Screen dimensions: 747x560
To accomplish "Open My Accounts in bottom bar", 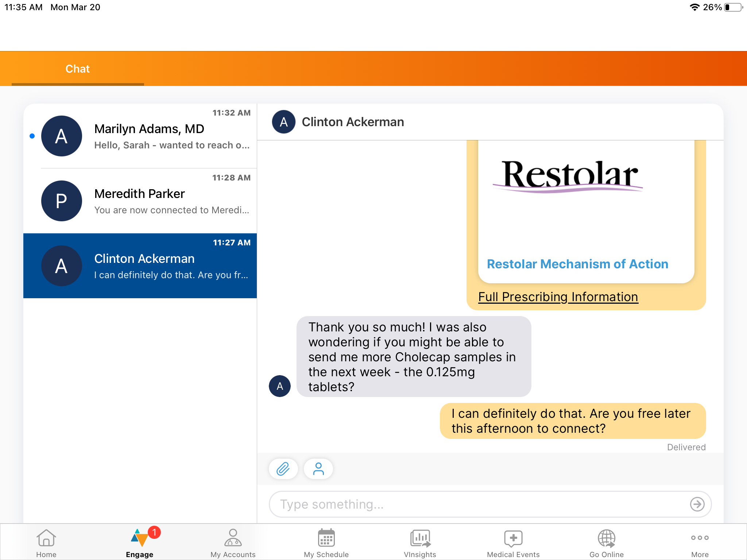I will coord(233,543).
